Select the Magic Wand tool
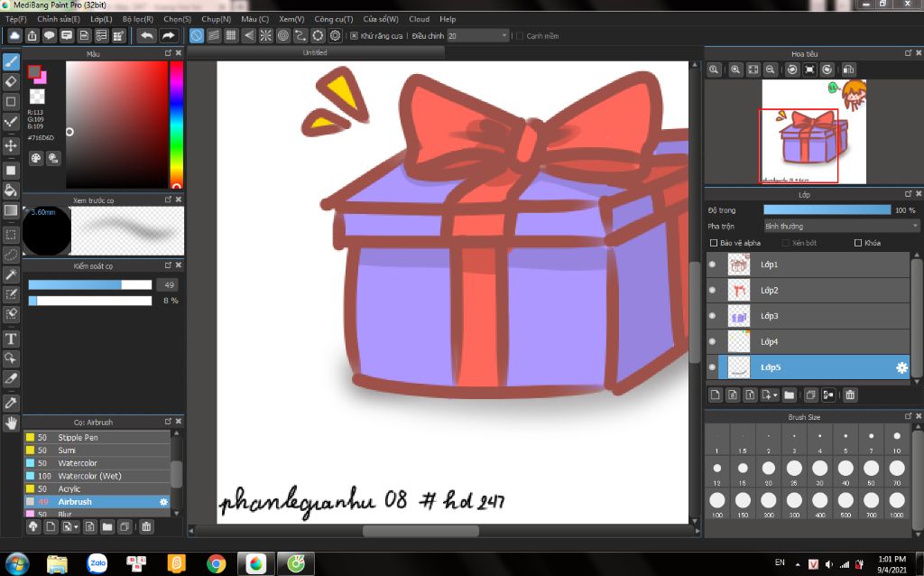This screenshot has height=576, width=924. [11, 274]
